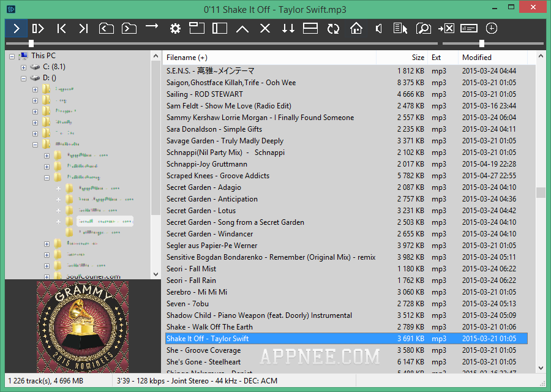This screenshot has width=551, height=392.
Task: Go to the previous folder icon
Action: pyautogui.click(x=106, y=28)
